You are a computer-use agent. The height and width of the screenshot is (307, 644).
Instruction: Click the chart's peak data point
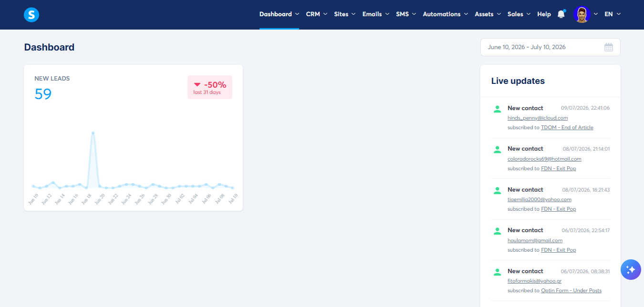[93, 133]
